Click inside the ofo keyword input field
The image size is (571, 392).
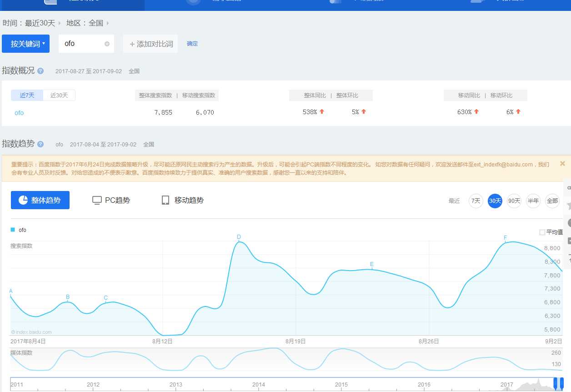tap(86, 44)
